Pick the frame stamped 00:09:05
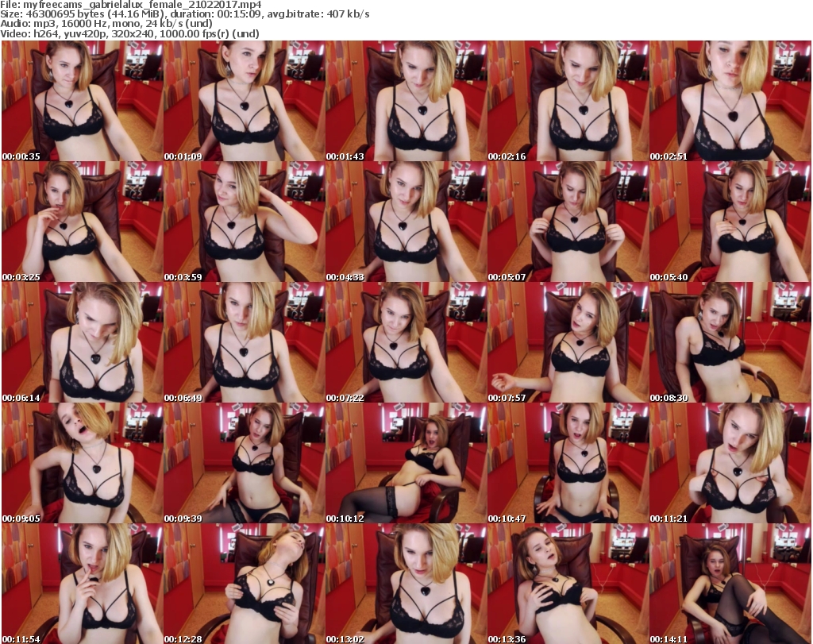The width and height of the screenshot is (813, 644). [83, 463]
